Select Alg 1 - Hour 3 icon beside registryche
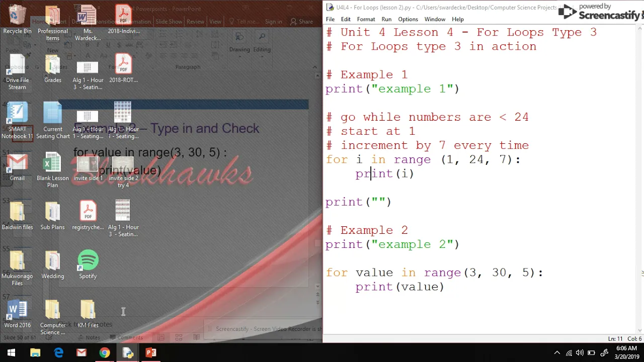 123,219
